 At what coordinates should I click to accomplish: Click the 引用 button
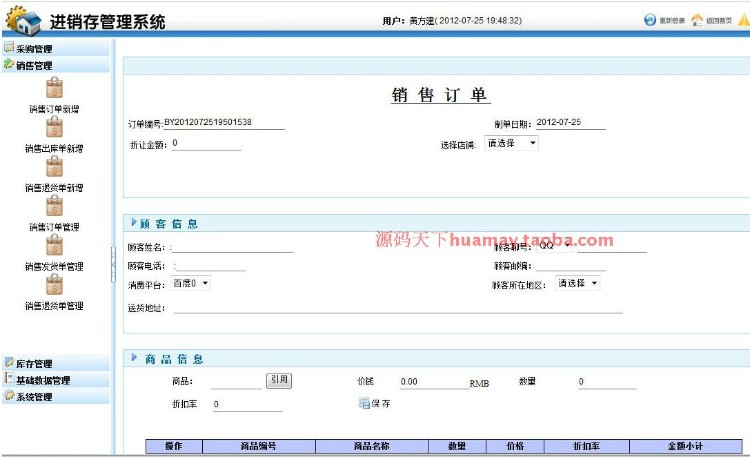pyautogui.click(x=279, y=380)
